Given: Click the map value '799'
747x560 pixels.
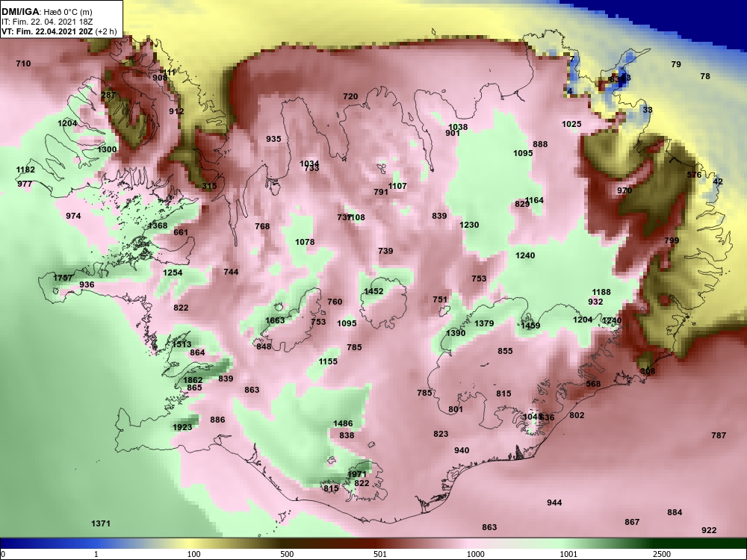Looking at the screenshot, I should click(672, 241).
